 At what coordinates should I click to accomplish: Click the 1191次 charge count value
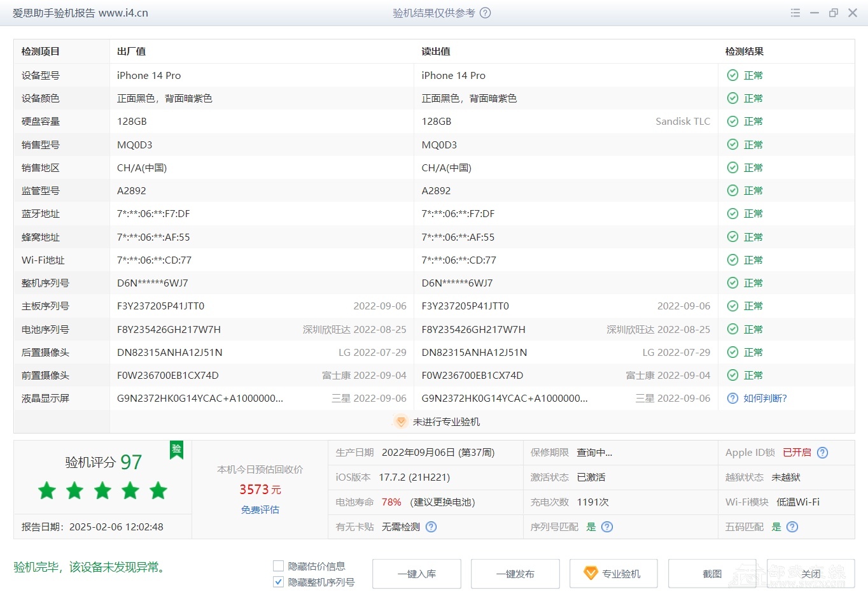[x=593, y=502]
